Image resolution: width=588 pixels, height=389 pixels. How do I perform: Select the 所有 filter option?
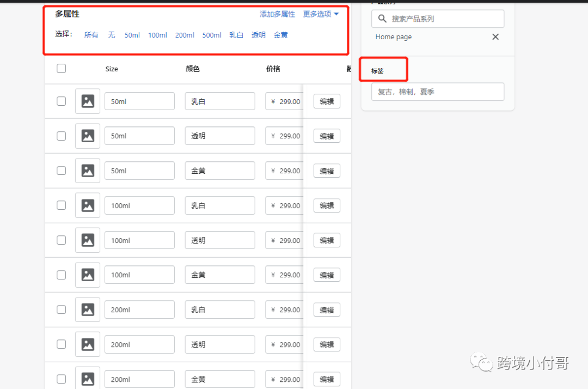[91, 35]
